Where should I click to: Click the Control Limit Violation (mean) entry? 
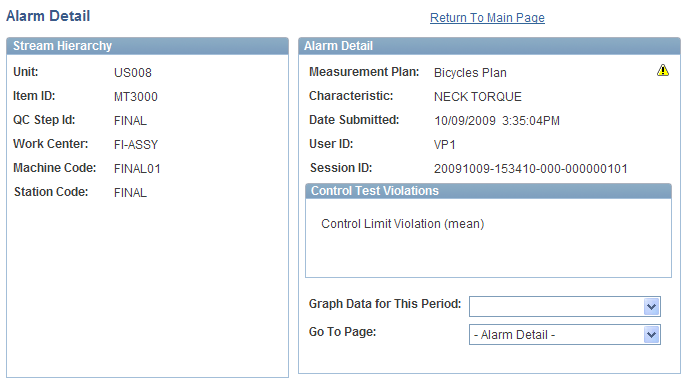coord(403,224)
